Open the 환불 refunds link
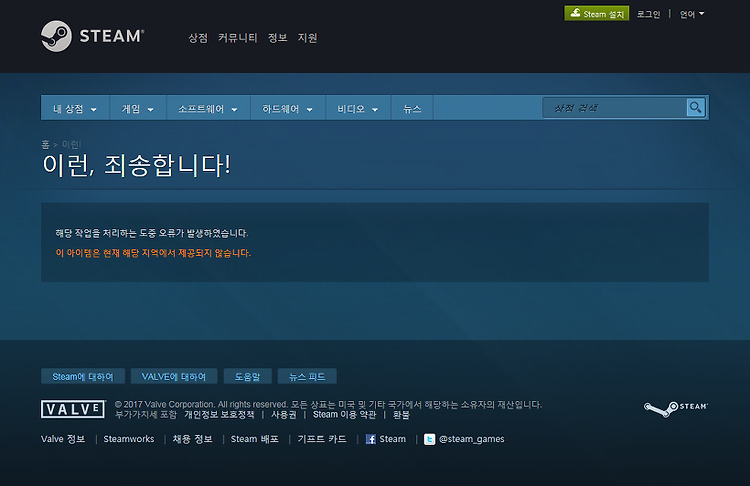Image resolution: width=750 pixels, height=486 pixels. point(401,415)
